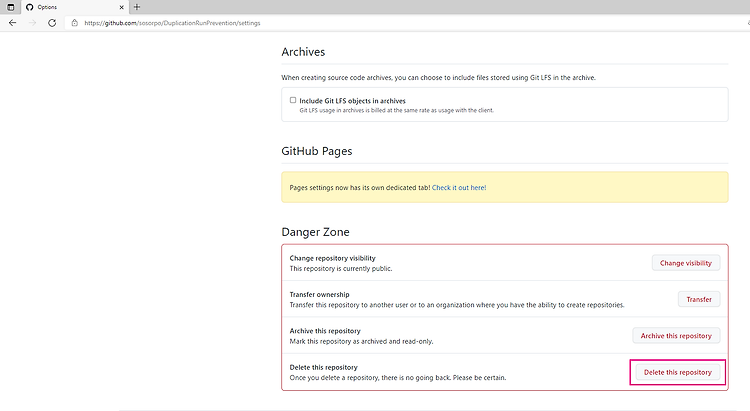Click the Change repository visibility label
750x411 pixels.
pyautogui.click(x=332, y=258)
